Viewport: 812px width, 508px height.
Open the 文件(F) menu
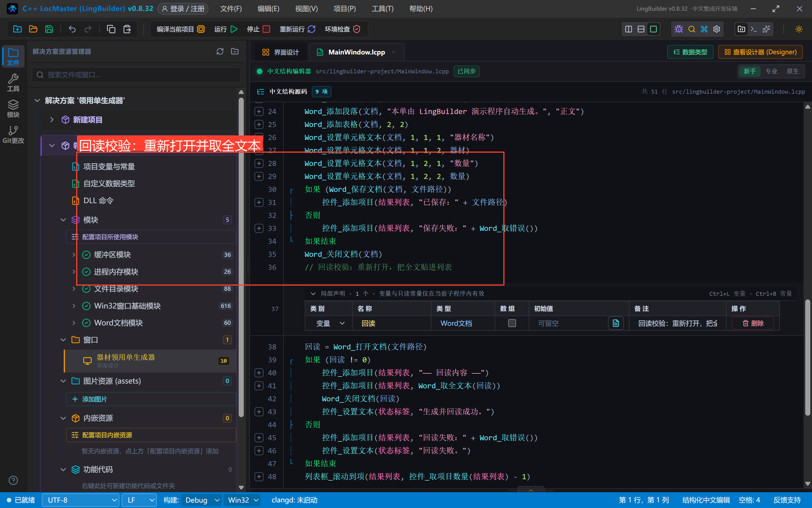[231, 9]
